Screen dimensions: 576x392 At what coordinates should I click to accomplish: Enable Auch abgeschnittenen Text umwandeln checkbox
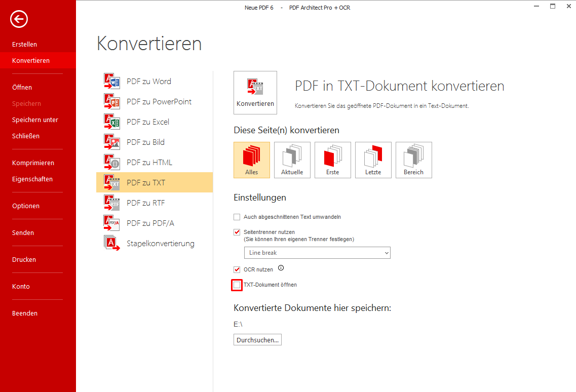click(x=237, y=217)
